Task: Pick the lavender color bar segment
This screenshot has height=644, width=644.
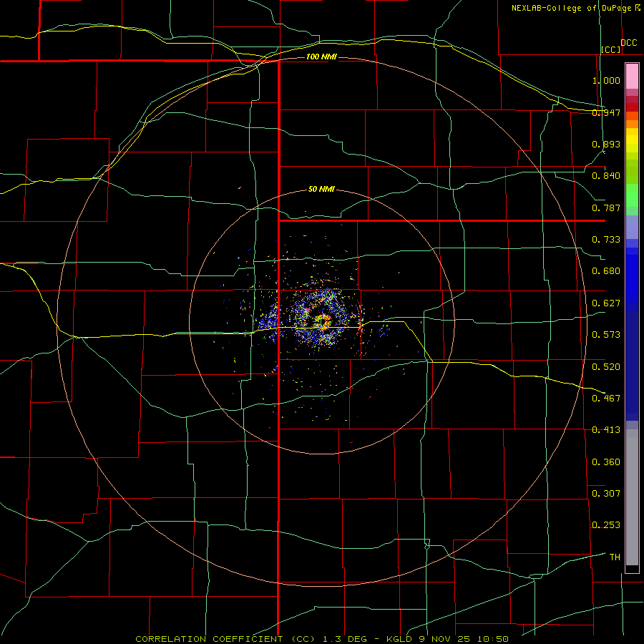Action: tap(632, 227)
